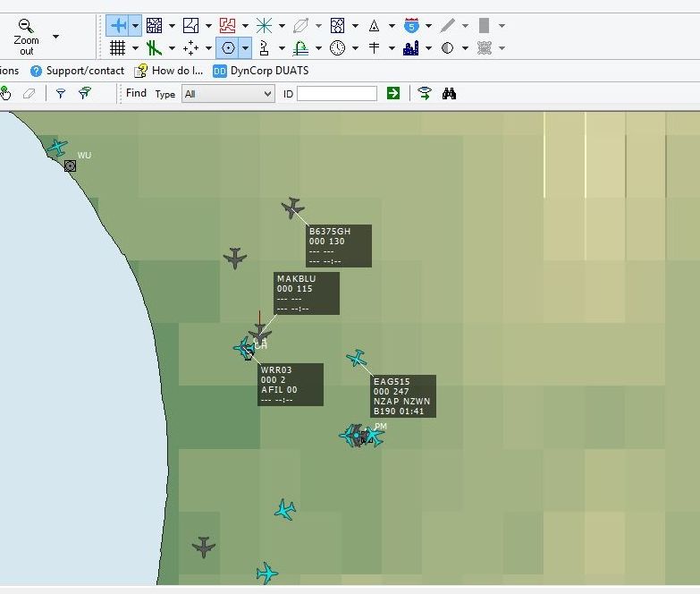Expand the dropdown arrow beside Zoom out
This screenshot has height=594, width=700.
point(55,37)
